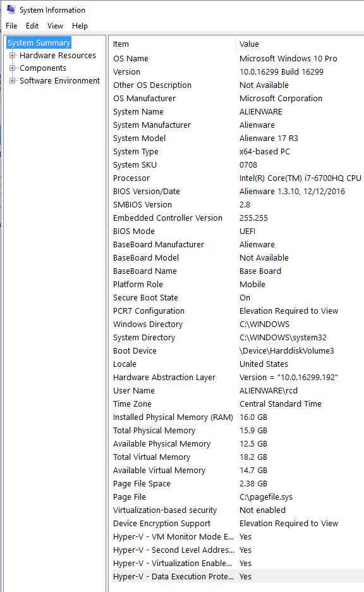Select BIOS Mode row

click(x=236, y=231)
